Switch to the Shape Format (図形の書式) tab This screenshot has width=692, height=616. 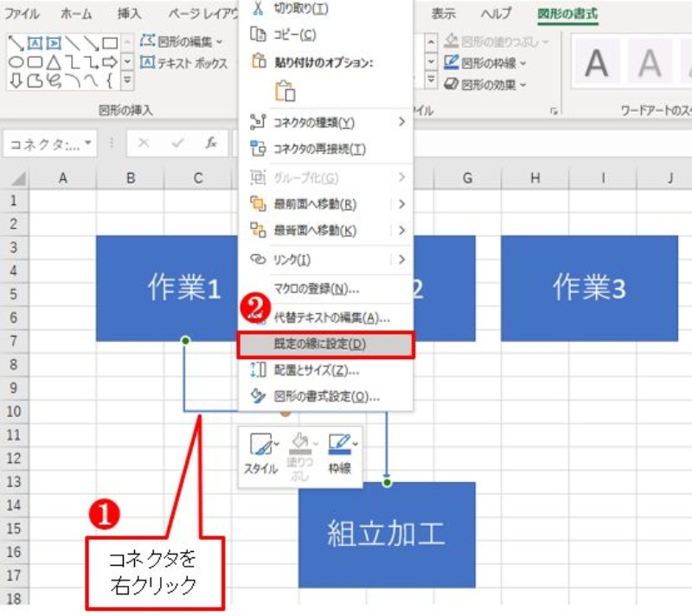[567, 14]
